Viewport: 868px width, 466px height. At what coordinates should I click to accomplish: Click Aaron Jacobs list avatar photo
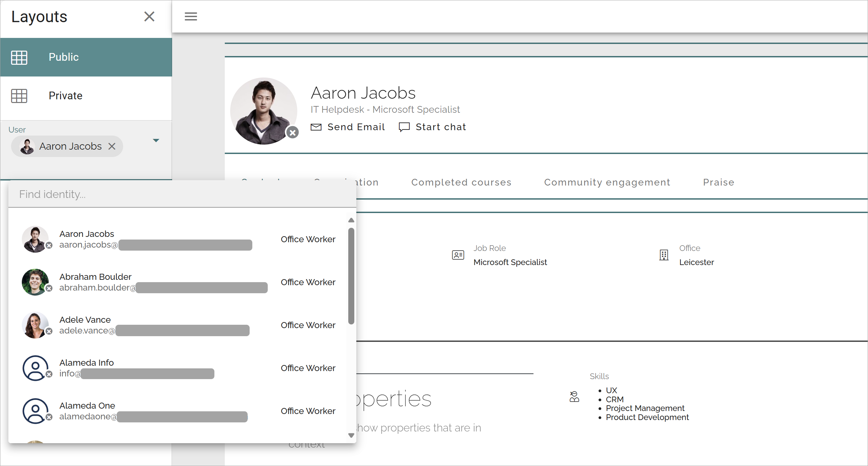tap(35, 239)
